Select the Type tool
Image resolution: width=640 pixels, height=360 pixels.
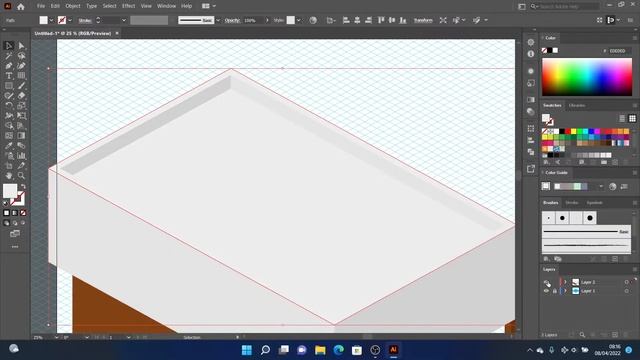(x=9, y=76)
